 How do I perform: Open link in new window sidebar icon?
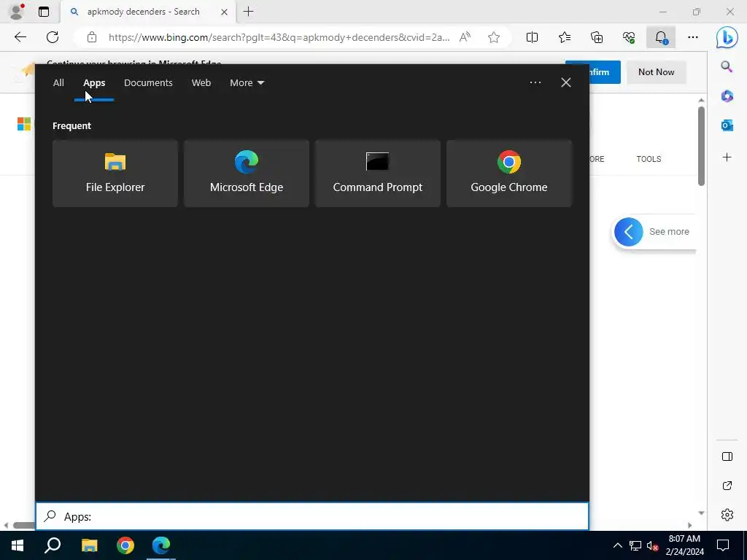[x=727, y=486]
